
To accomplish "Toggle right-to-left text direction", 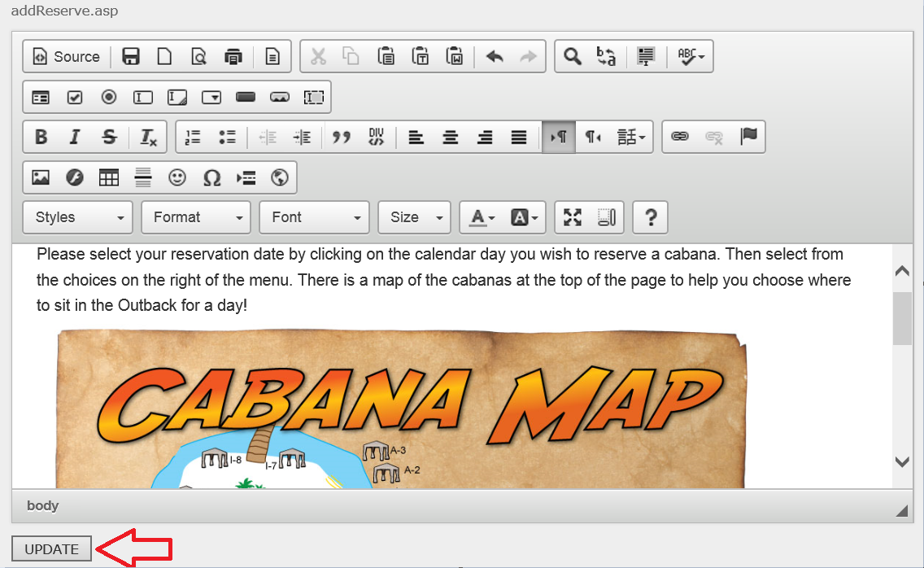I will pyautogui.click(x=593, y=138).
